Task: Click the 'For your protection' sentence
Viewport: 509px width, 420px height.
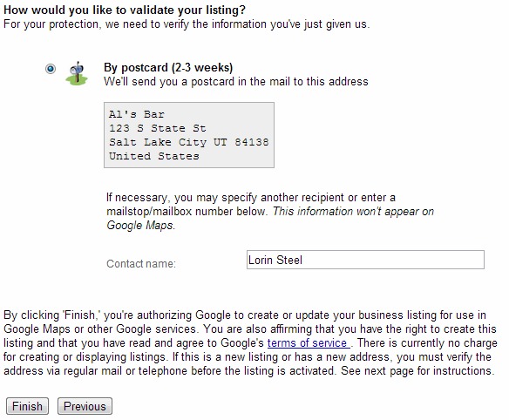Action: [187, 24]
